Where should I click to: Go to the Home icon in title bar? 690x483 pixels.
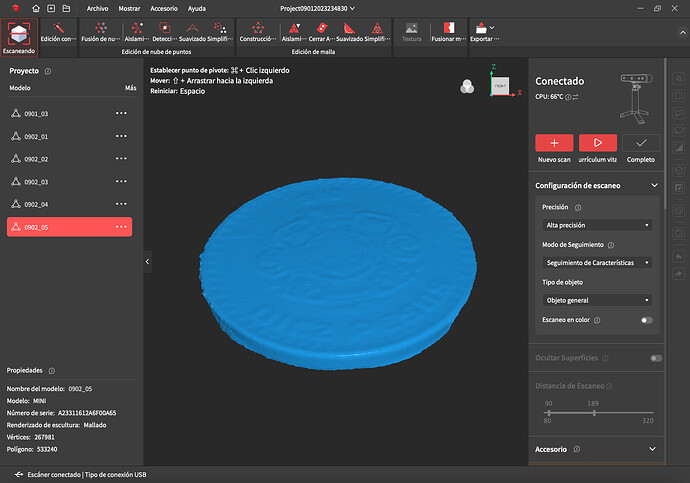click(x=36, y=8)
